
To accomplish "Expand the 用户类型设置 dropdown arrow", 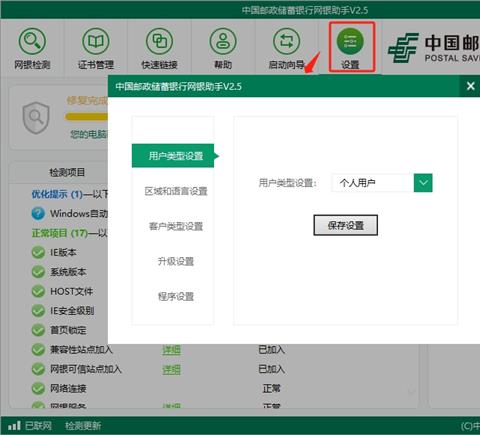I will coord(423,183).
